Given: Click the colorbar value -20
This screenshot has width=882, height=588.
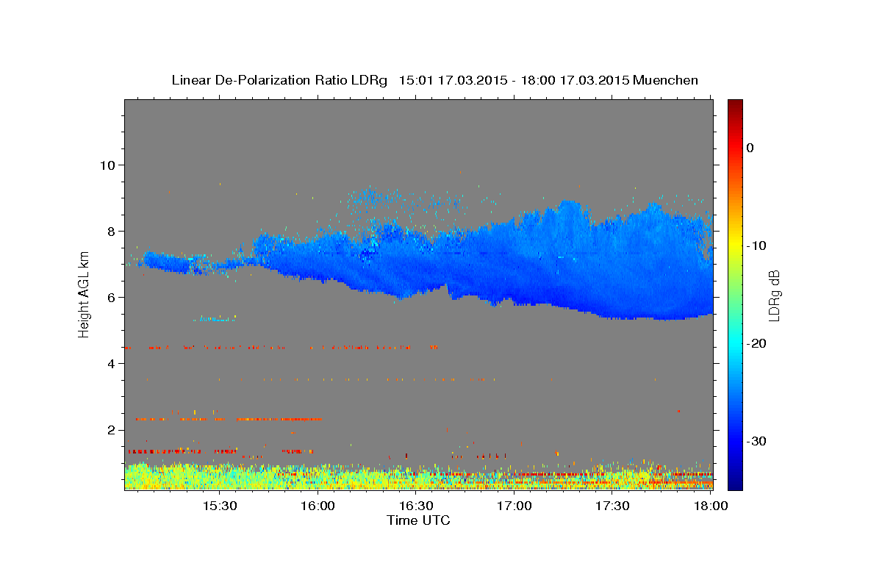Looking at the screenshot, I should pos(756,343).
